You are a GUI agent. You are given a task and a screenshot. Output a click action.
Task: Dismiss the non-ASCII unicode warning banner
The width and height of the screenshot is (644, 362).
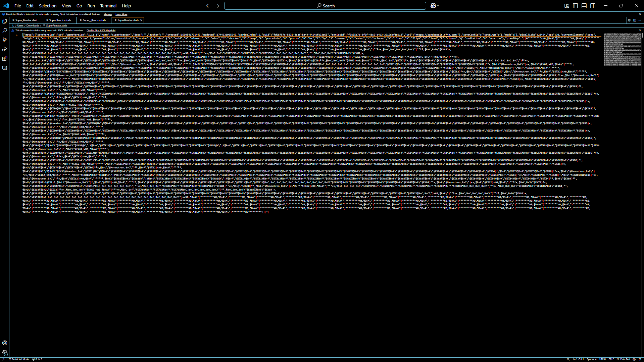[x=640, y=31]
